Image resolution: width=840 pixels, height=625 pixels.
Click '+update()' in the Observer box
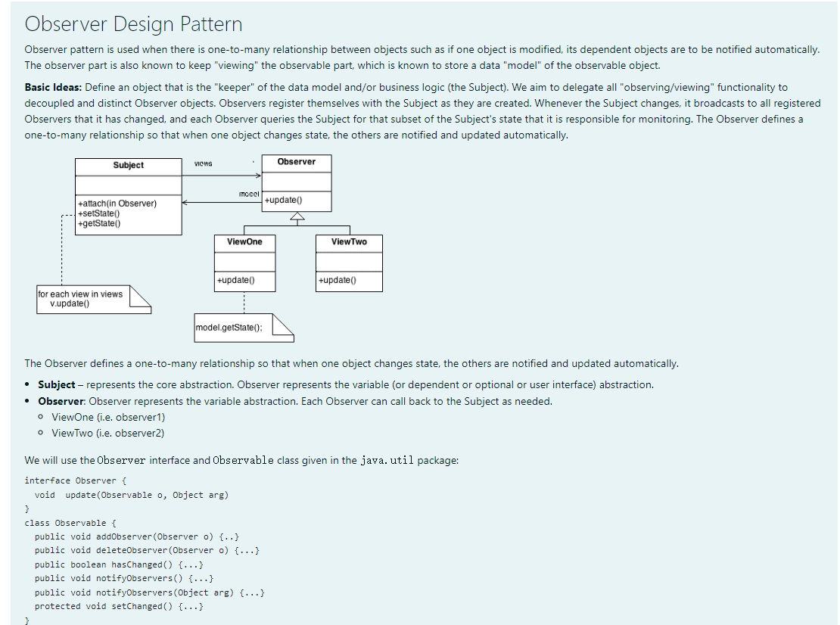(x=283, y=200)
